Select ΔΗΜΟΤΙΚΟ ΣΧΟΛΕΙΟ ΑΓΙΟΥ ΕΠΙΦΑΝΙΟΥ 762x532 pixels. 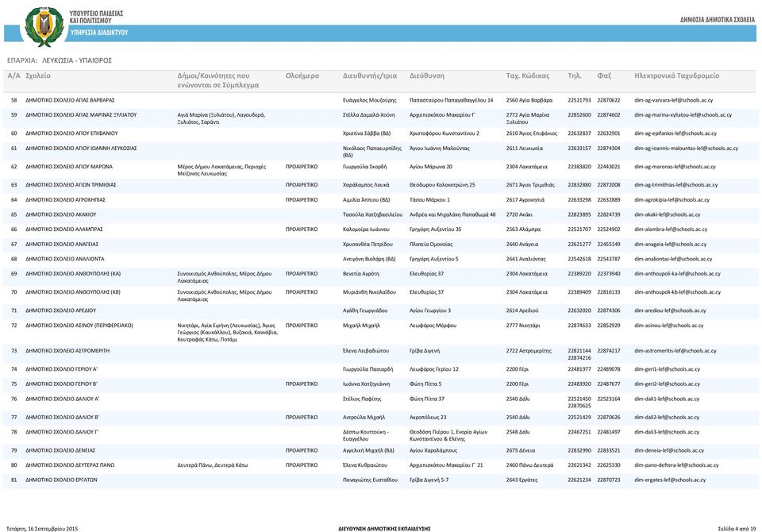[x=71, y=133]
